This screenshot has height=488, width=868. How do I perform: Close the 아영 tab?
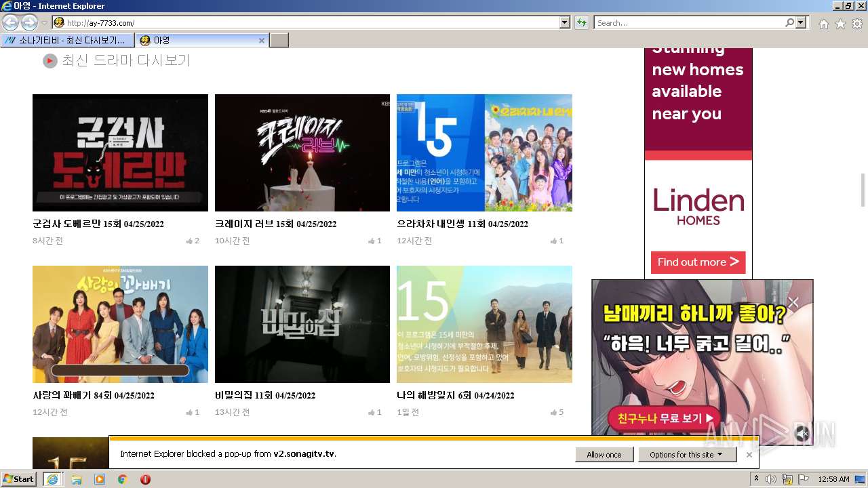262,41
